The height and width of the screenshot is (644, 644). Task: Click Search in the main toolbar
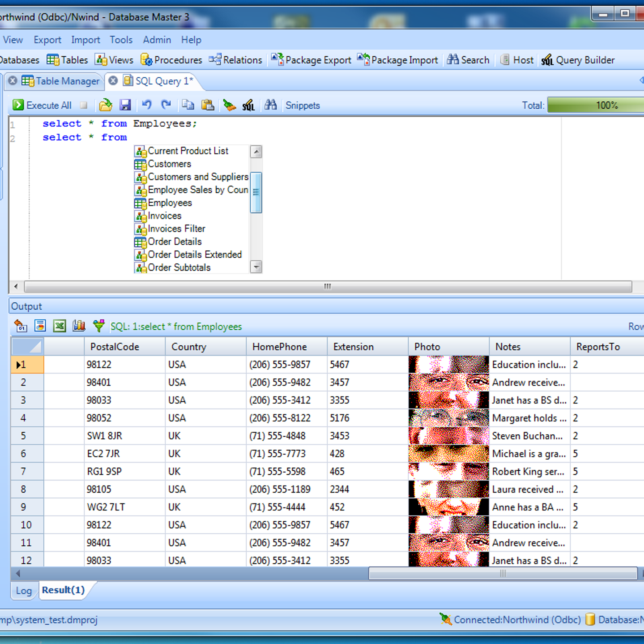pos(468,60)
